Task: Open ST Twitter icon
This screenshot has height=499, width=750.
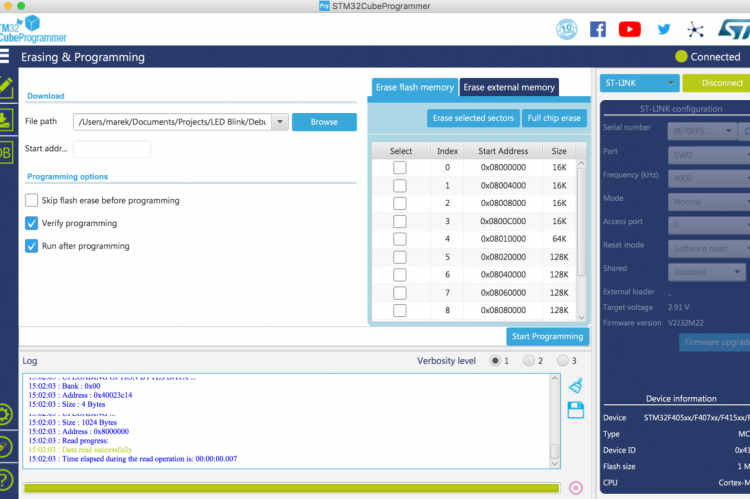Action: pyautogui.click(x=664, y=29)
